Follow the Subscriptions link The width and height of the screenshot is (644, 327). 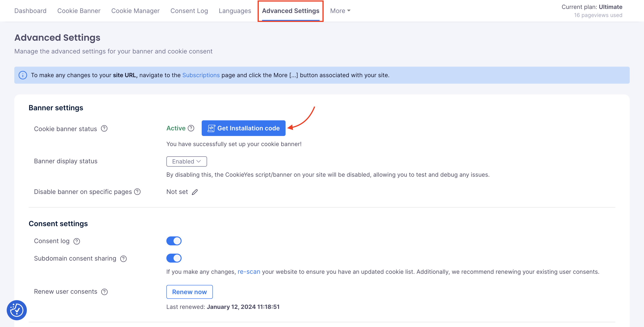click(201, 75)
